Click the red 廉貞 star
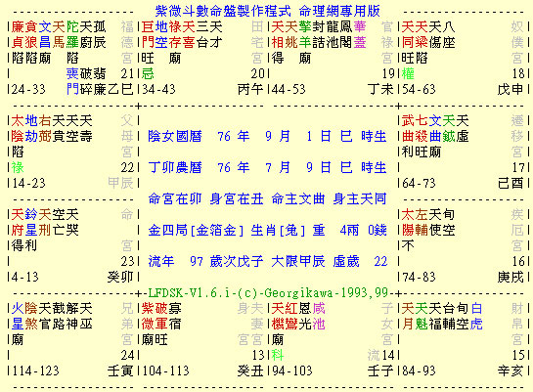 tap(18, 34)
